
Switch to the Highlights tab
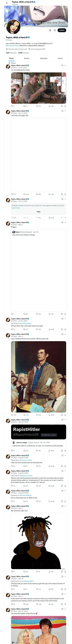(x=44, y=58)
